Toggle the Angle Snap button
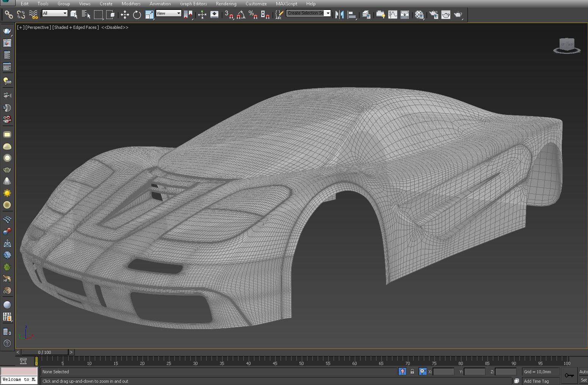Image resolution: width=588 pixels, height=385 pixels. 241,15
